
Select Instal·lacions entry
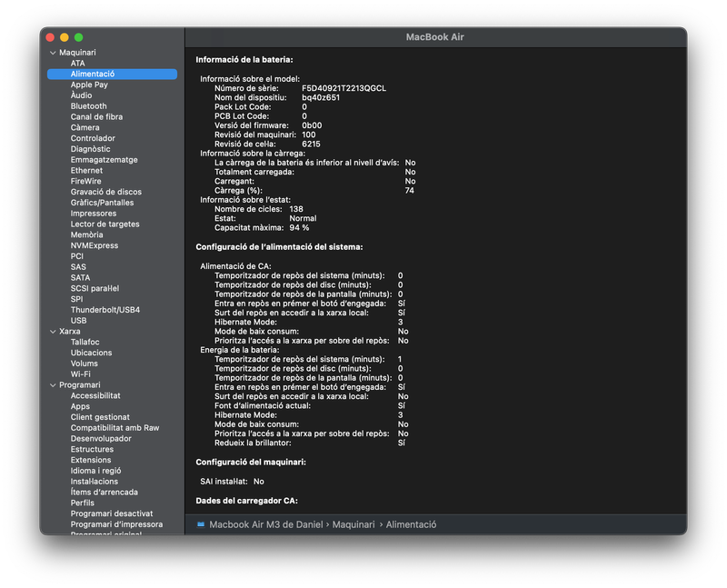(x=95, y=482)
